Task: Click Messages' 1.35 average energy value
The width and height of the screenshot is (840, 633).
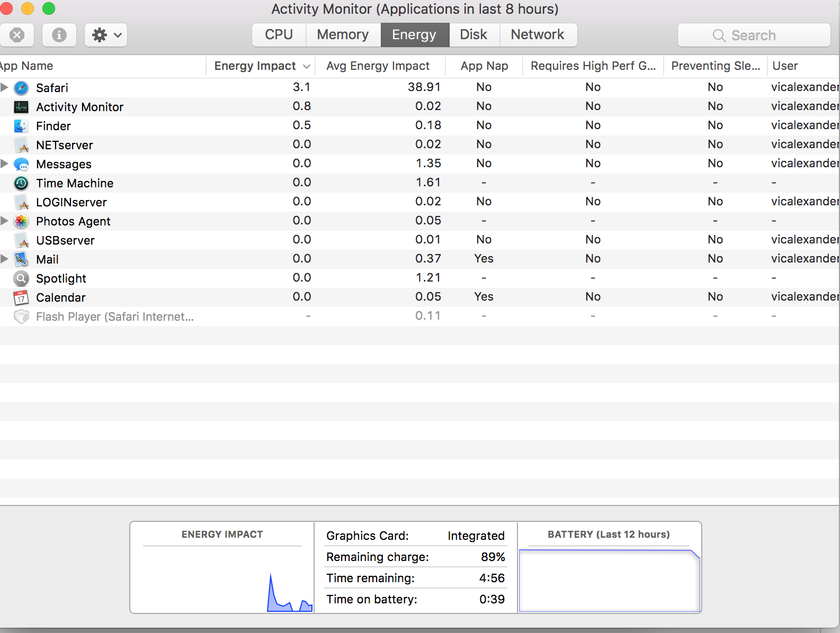Action: 428,163
